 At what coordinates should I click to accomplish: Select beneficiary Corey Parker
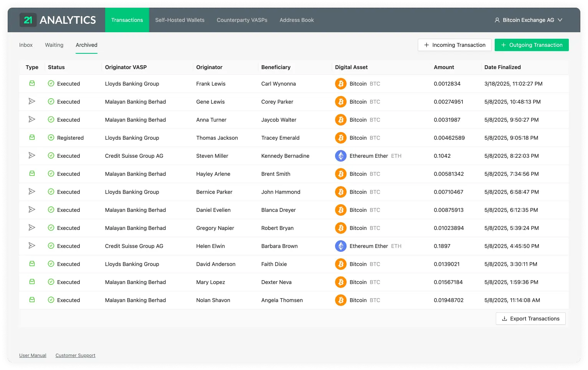coord(277,102)
